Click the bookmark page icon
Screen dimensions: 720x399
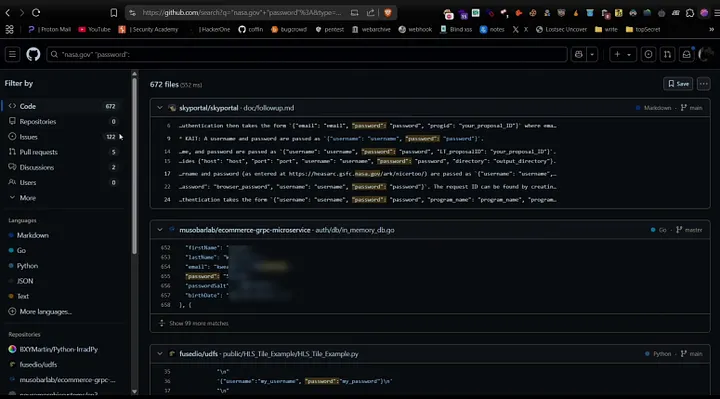[x=114, y=13]
